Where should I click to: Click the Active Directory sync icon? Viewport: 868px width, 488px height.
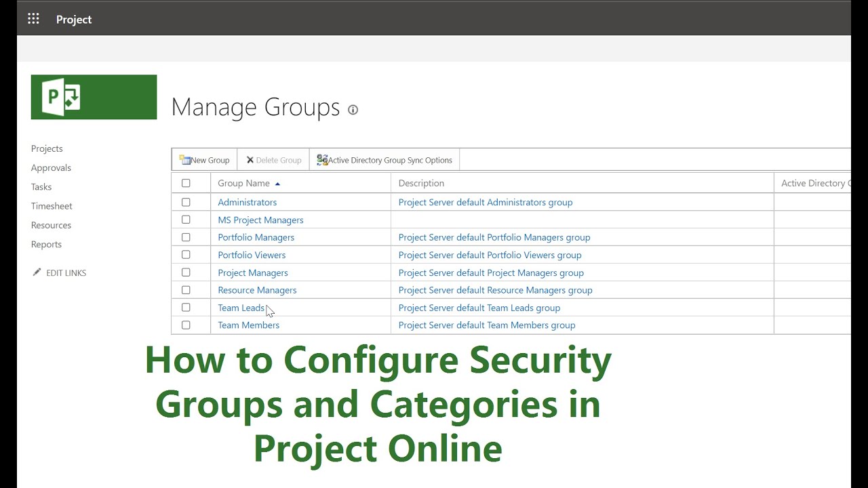[322, 160]
